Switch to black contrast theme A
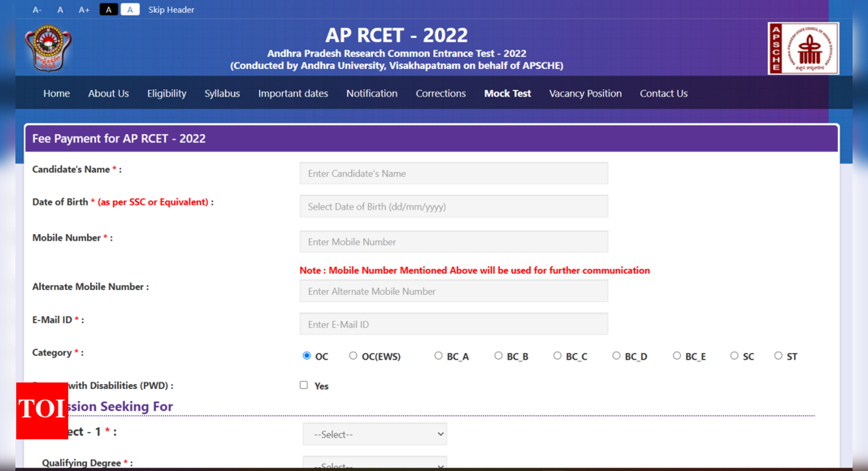This screenshot has width=868, height=471. [109, 10]
